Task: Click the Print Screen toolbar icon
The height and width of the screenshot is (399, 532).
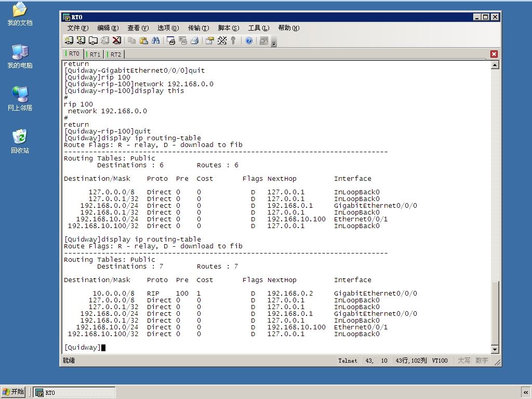Action: click(170, 41)
